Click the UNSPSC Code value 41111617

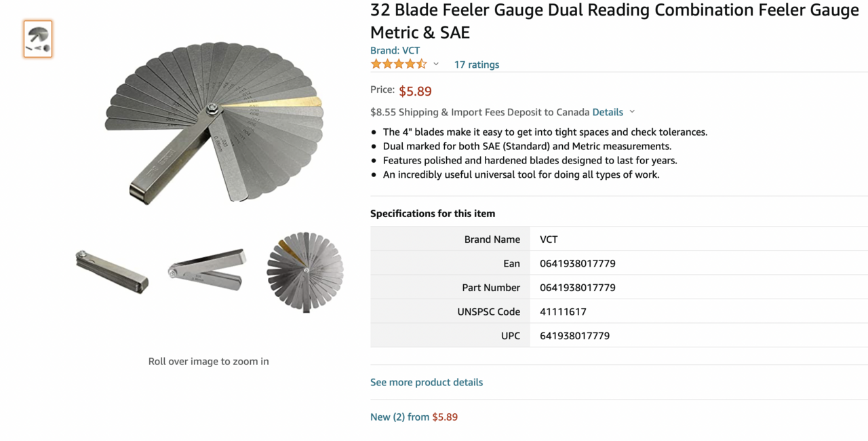click(563, 311)
